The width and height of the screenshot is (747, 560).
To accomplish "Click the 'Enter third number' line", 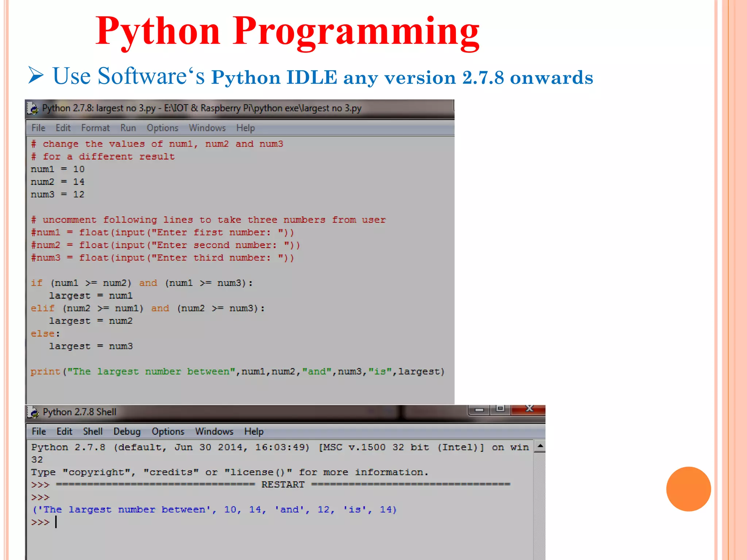I will (162, 258).
